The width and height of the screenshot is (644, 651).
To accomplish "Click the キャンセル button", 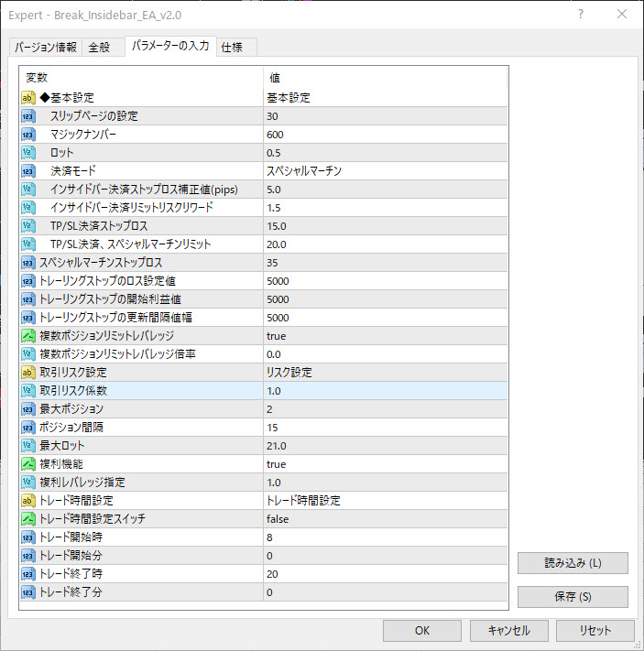I will (509, 631).
